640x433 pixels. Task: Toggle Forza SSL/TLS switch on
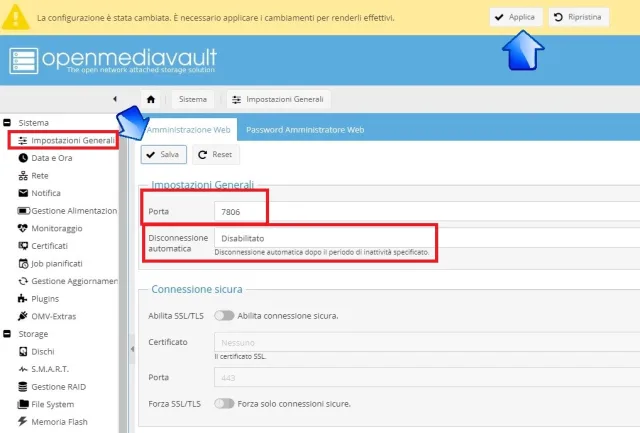point(224,404)
